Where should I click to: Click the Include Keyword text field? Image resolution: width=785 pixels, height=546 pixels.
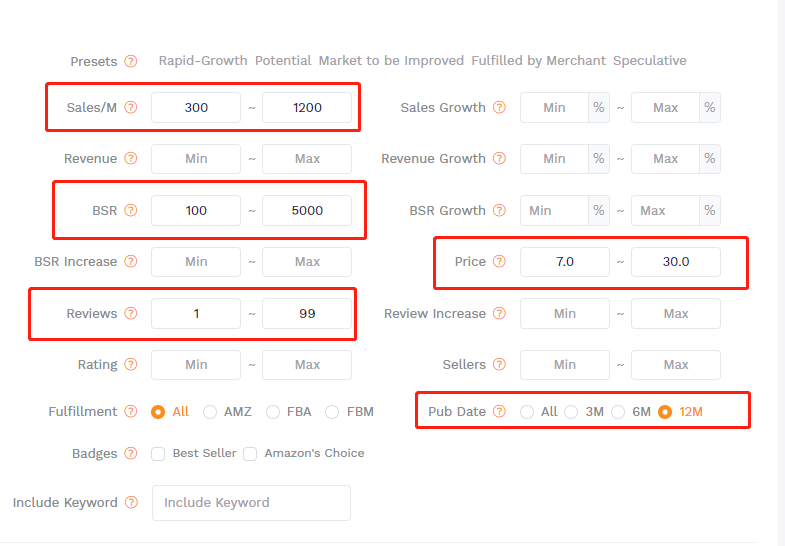(x=251, y=503)
